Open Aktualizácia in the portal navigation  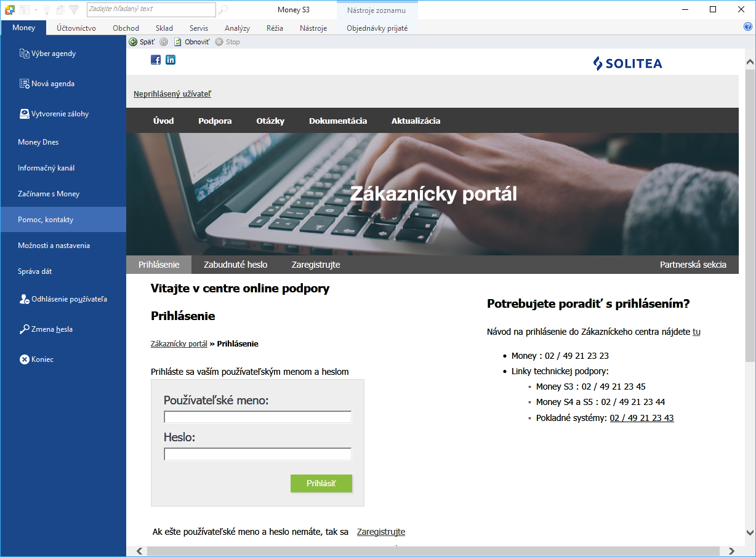[416, 121]
